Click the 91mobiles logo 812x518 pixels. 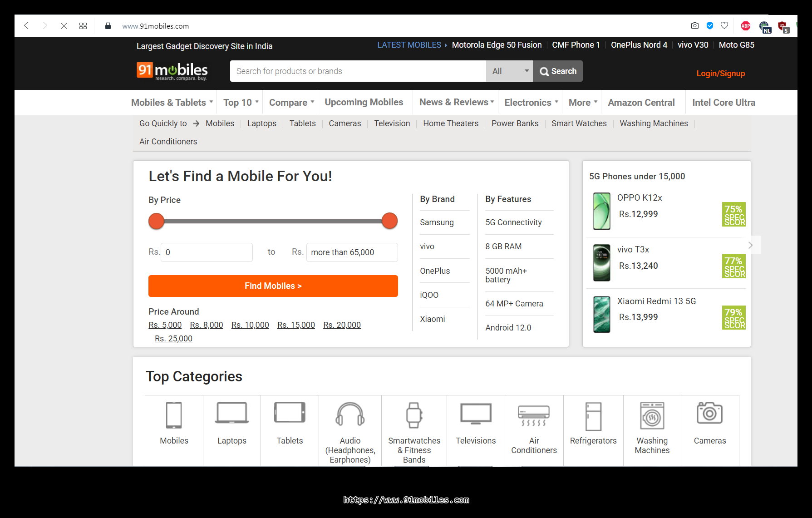[172, 71]
